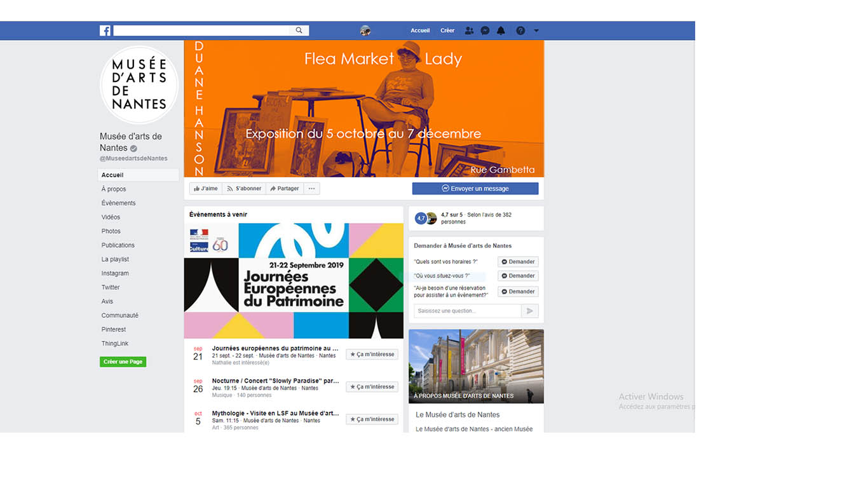Go to Accueil in top bar

click(420, 30)
